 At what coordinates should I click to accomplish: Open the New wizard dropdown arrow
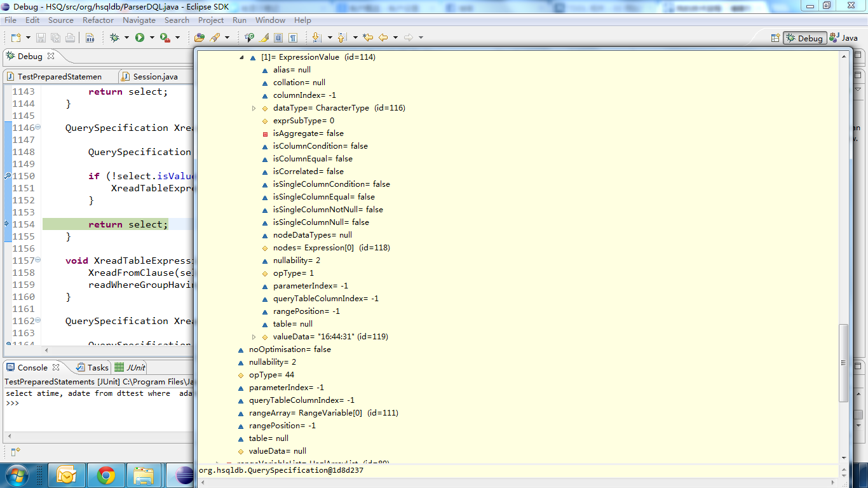click(27, 38)
